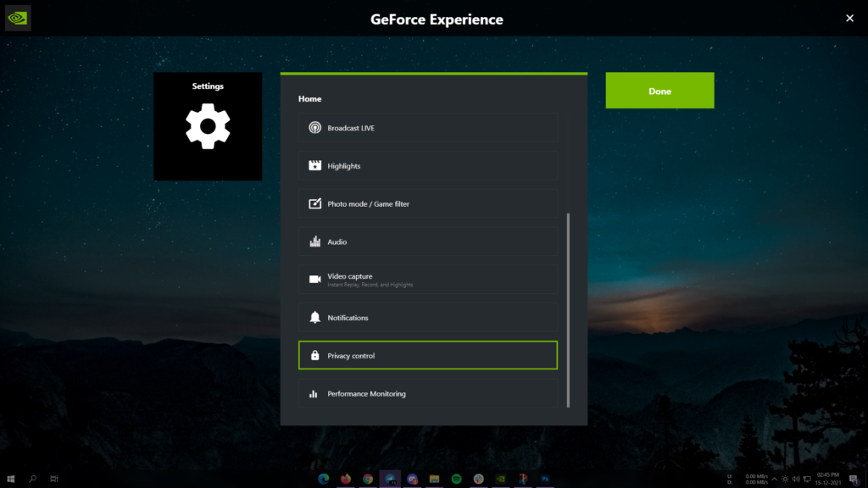This screenshot has height=488, width=868.
Task: Click the green Done button
Action: point(659,90)
